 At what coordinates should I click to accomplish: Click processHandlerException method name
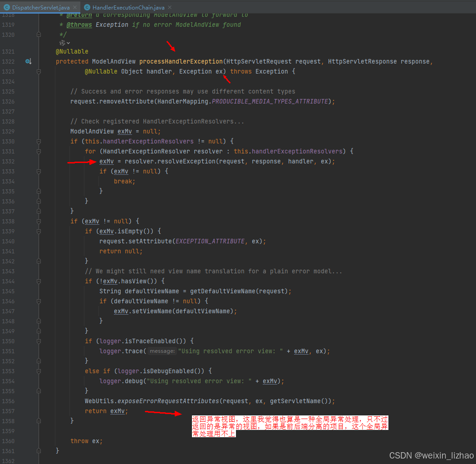click(x=181, y=62)
